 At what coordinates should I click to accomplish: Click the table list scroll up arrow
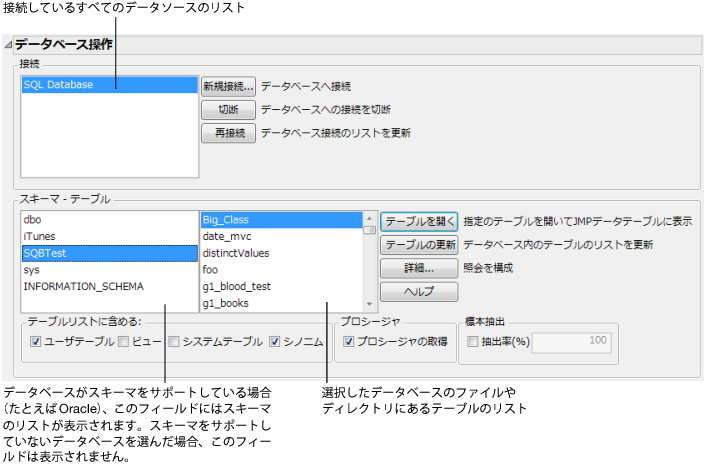click(370, 218)
